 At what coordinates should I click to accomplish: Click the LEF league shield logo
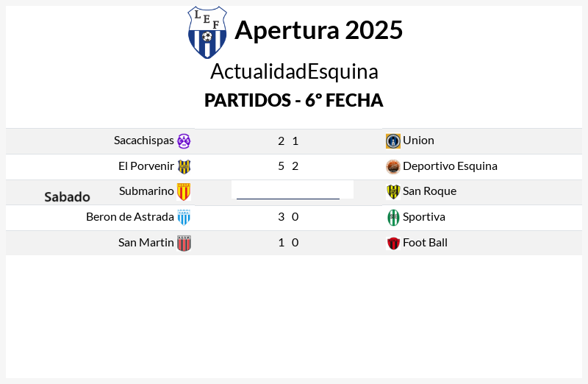click(x=207, y=32)
